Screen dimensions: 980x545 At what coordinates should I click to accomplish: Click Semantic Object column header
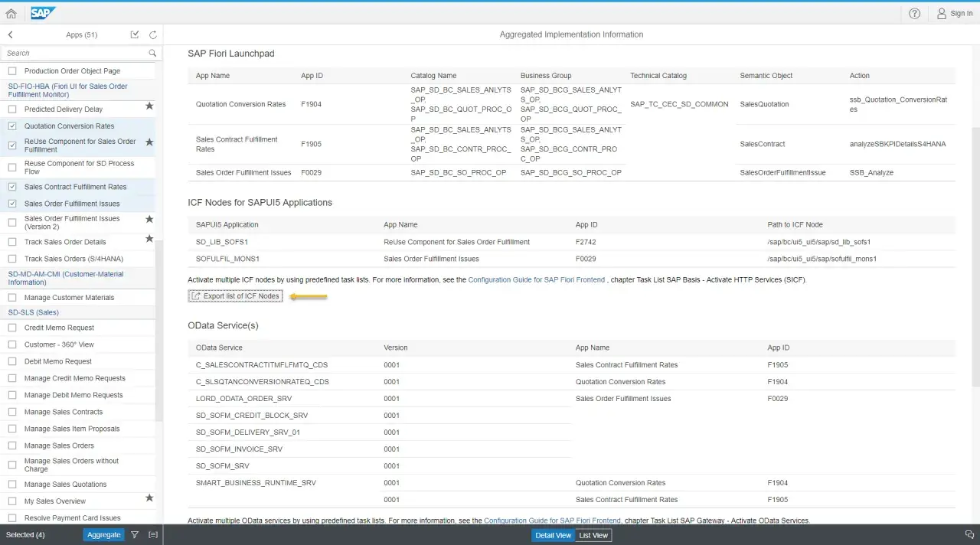coord(766,76)
